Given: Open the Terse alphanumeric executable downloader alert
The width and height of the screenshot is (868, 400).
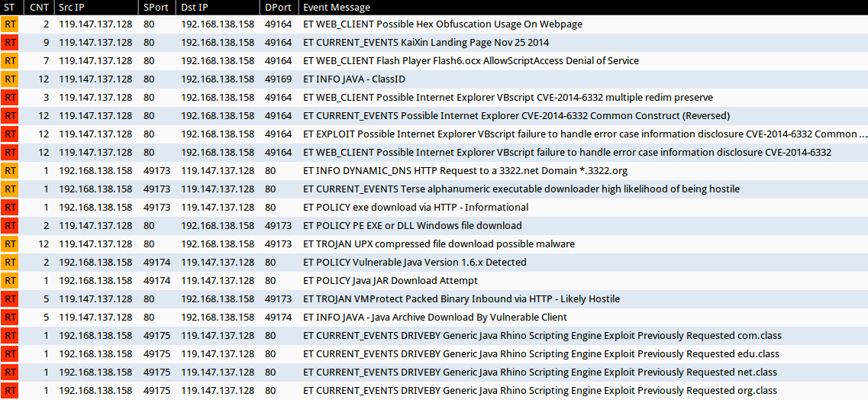Looking at the screenshot, I should (x=521, y=189).
